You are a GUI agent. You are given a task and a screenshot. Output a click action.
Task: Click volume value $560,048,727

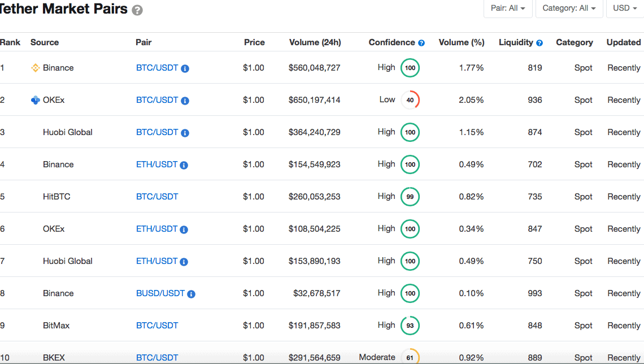314,68
